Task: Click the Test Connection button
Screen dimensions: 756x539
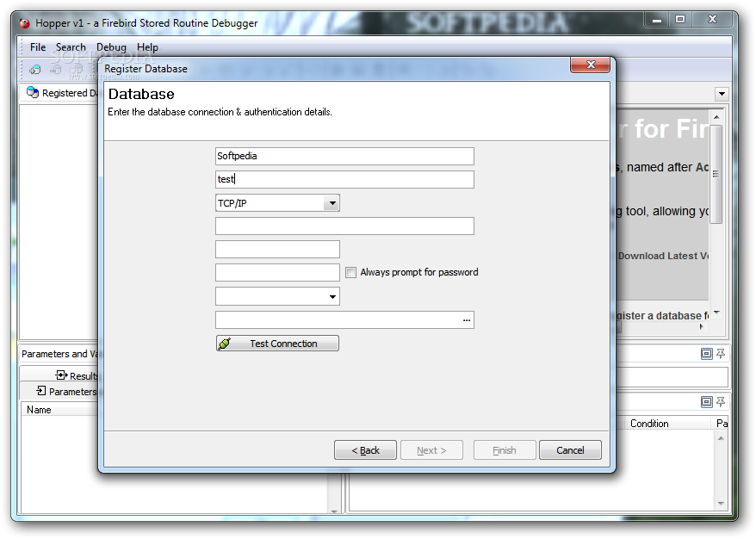Action: [277, 344]
